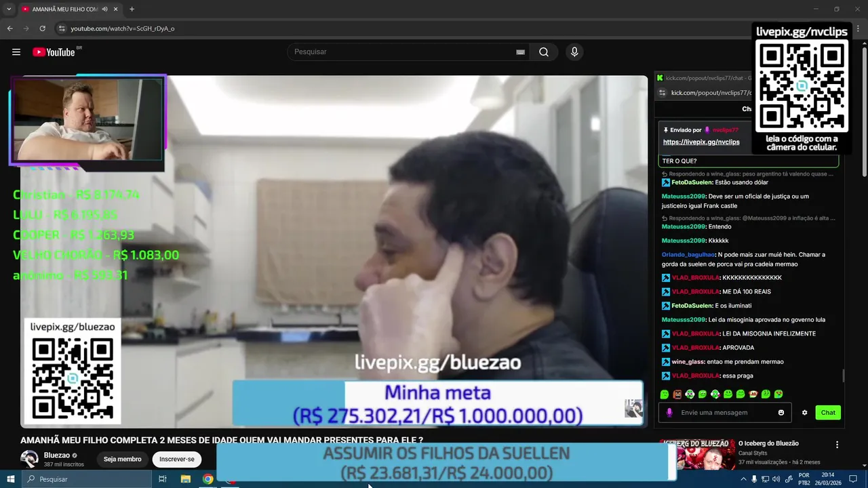Click the Windows taskbar Pesquisar search box
Image resolution: width=868 pixels, height=488 pixels.
click(x=86, y=479)
